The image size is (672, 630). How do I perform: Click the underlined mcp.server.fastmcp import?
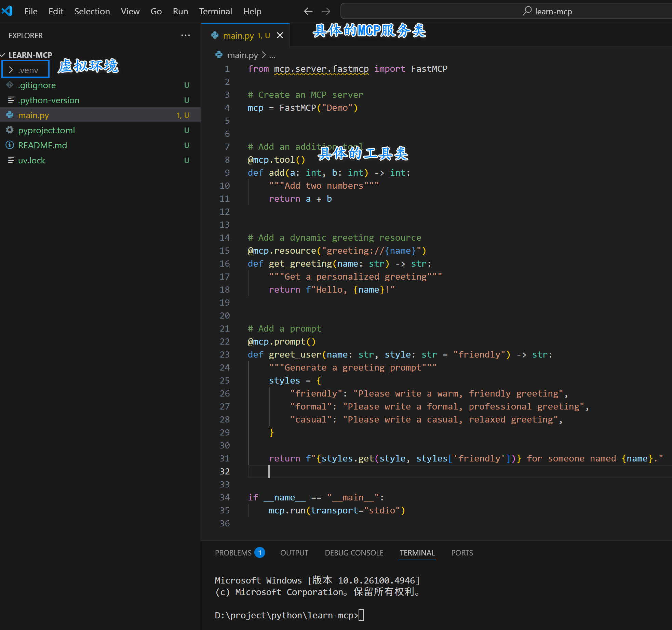pos(321,69)
